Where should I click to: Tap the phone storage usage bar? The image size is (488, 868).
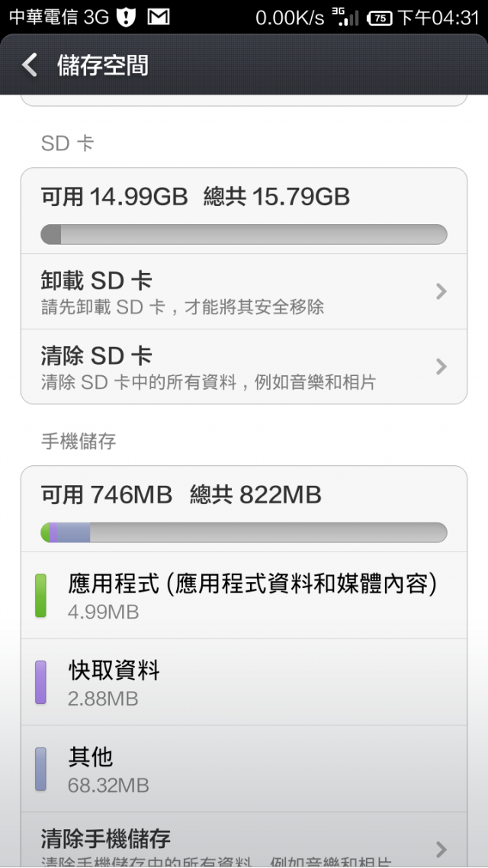coord(244,532)
